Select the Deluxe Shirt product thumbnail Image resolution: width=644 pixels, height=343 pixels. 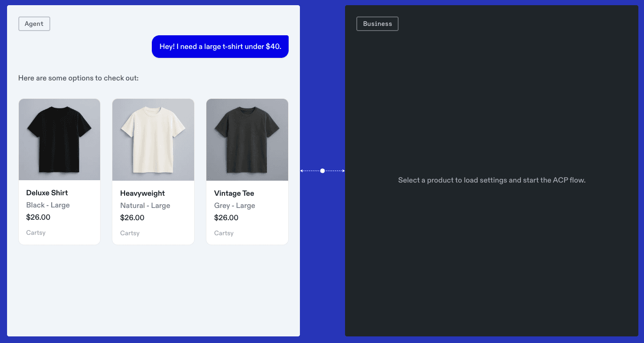click(x=59, y=139)
